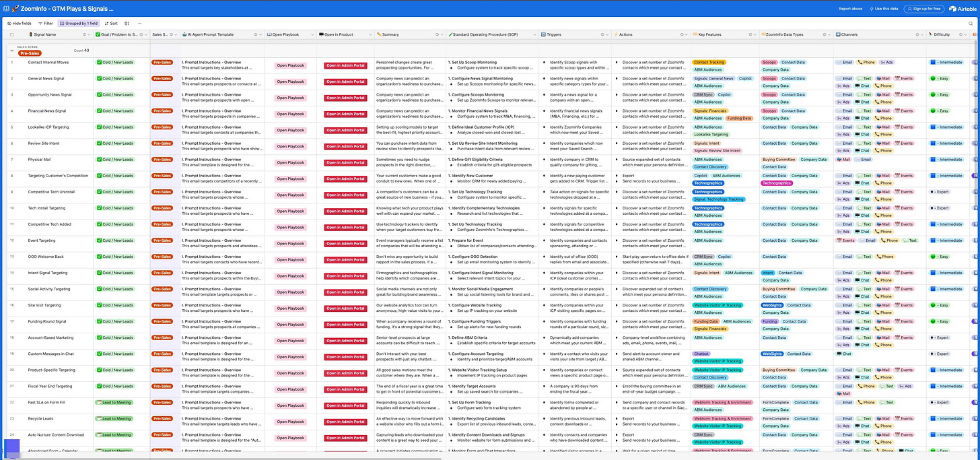
Task: Open Playbook for Physical Mail row
Action: coord(290,162)
